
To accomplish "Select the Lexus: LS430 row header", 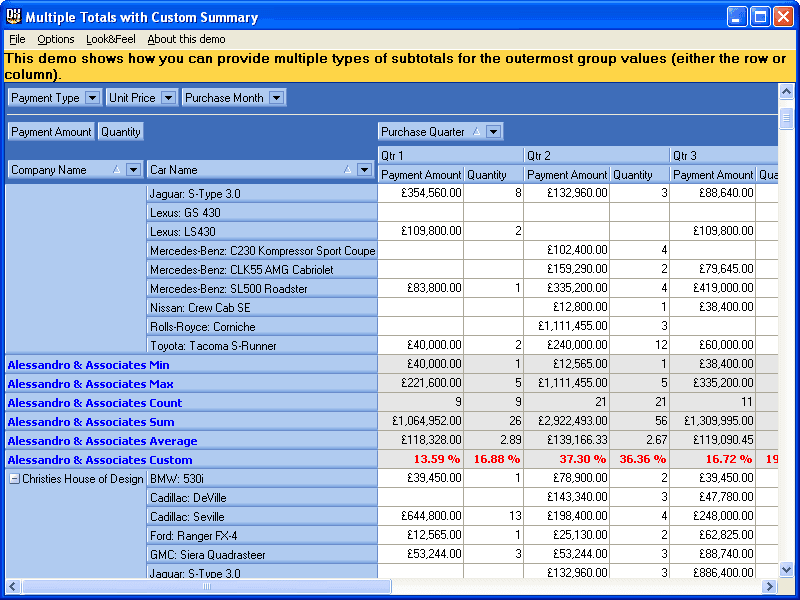I will (262, 232).
